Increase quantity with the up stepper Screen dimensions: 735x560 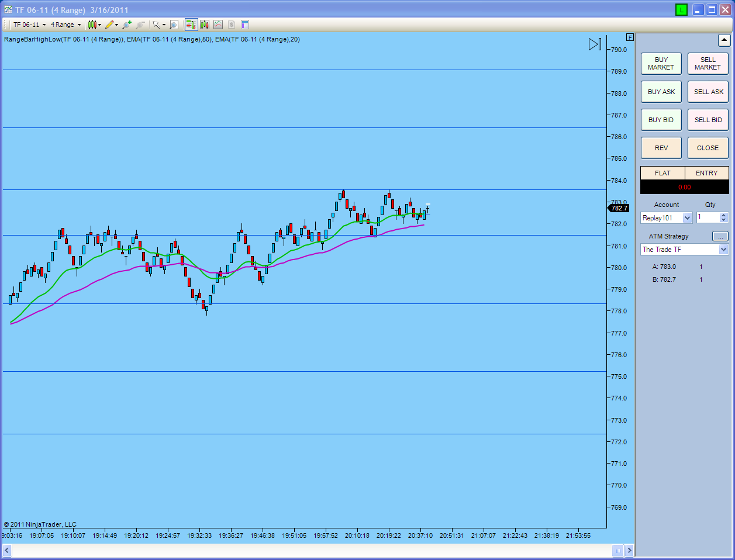coord(724,215)
